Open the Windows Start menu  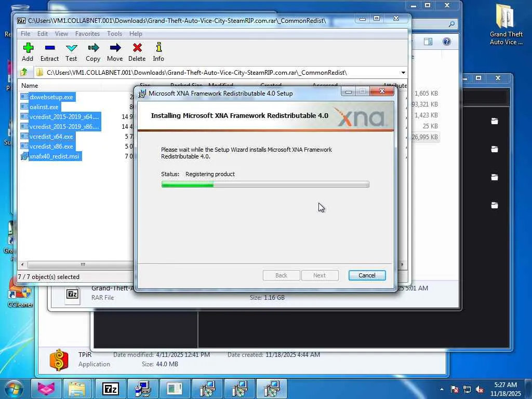(14, 389)
